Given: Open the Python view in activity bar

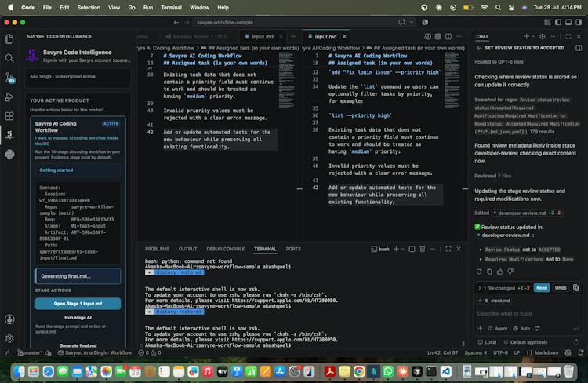Looking at the screenshot, I should pos(9,155).
